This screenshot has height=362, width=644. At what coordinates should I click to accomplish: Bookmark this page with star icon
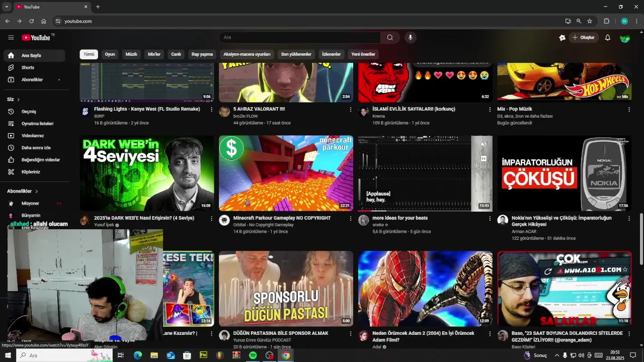tap(590, 21)
